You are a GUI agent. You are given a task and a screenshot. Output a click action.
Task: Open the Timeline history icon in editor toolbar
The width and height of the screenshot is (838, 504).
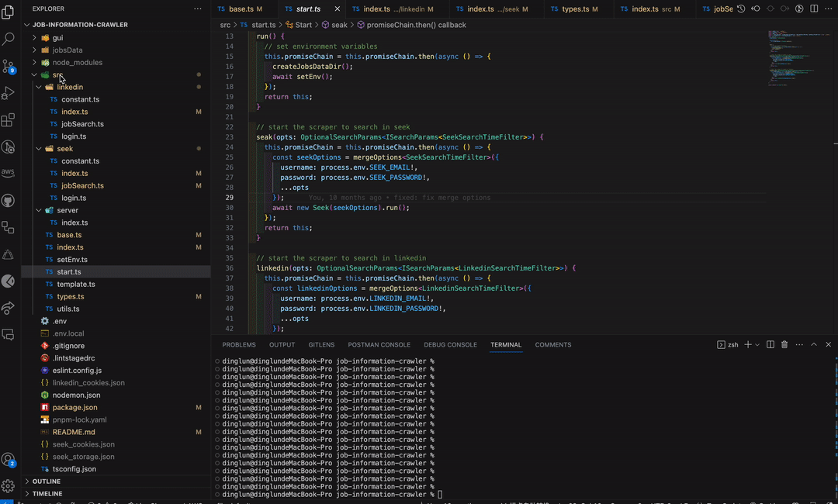click(x=741, y=9)
